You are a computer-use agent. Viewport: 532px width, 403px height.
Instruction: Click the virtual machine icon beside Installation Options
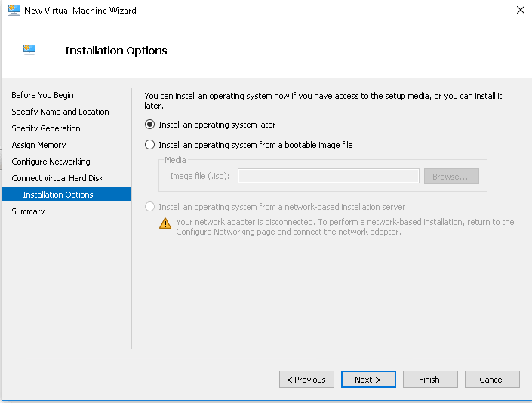tap(29, 50)
